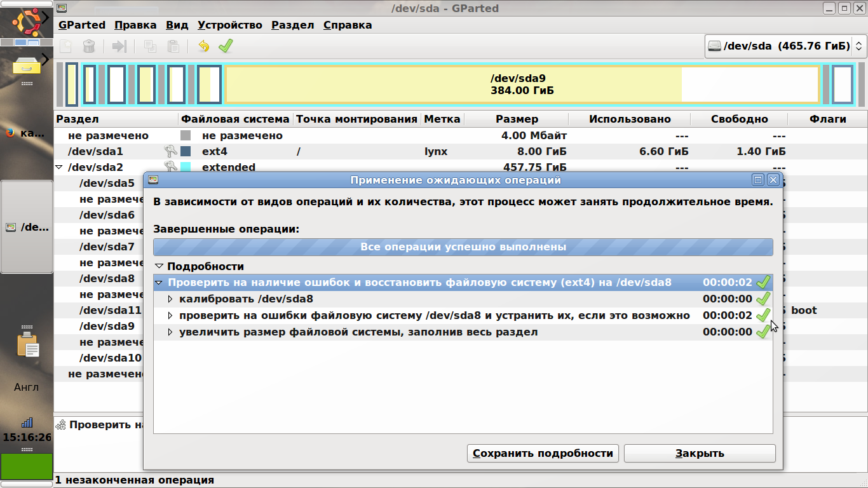Click the Resize/Move toolbar arrow icon
This screenshot has width=868, height=488.
click(119, 46)
